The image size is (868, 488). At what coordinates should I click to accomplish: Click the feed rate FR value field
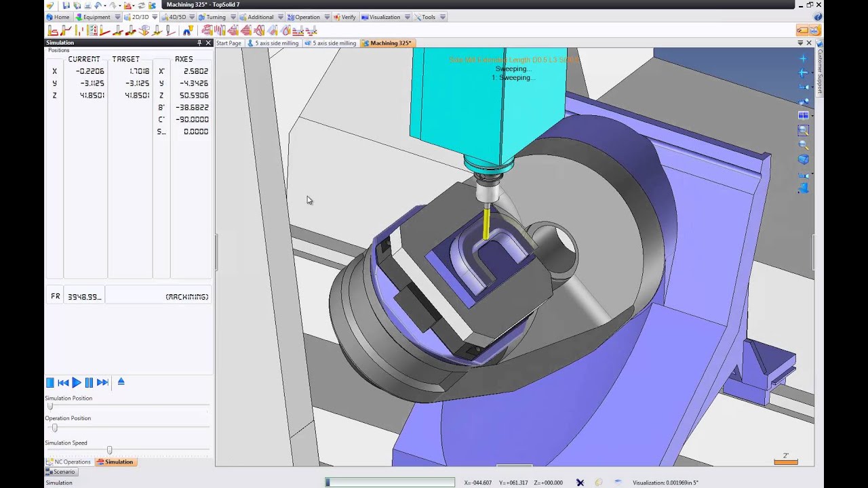pyautogui.click(x=84, y=297)
